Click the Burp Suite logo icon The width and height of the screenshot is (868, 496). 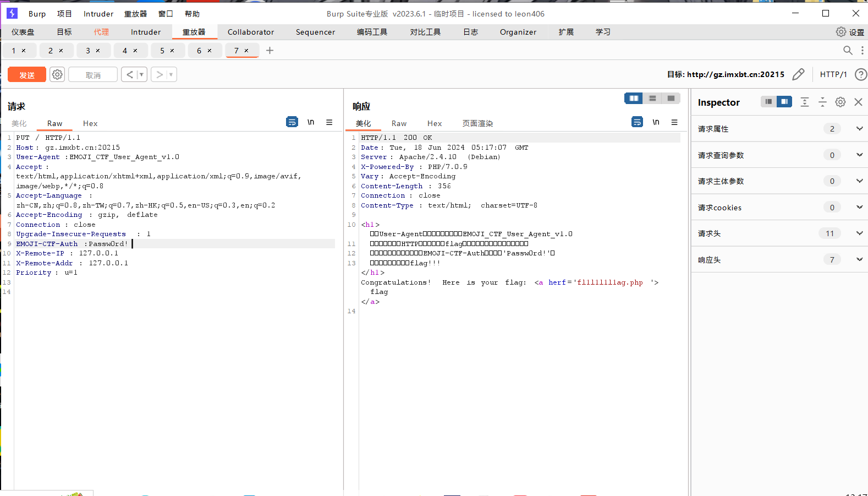pos(12,13)
